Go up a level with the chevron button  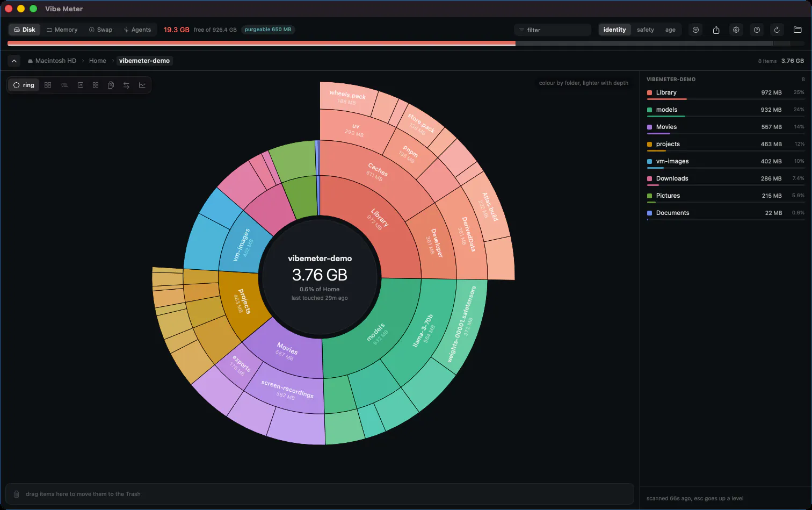(15, 61)
